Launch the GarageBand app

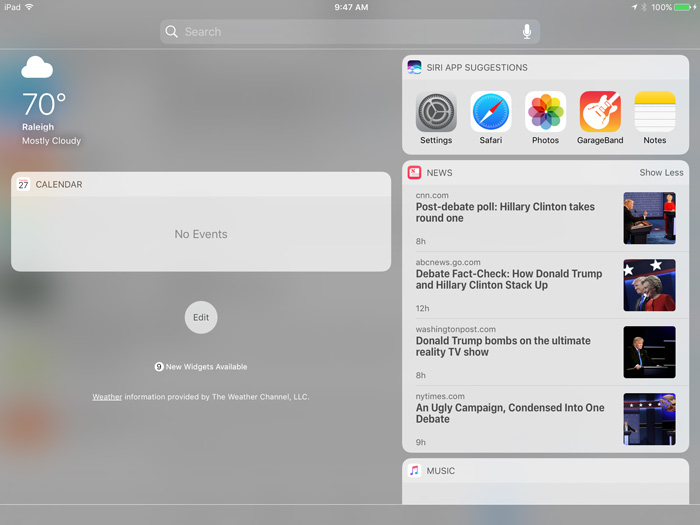pyautogui.click(x=600, y=112)
